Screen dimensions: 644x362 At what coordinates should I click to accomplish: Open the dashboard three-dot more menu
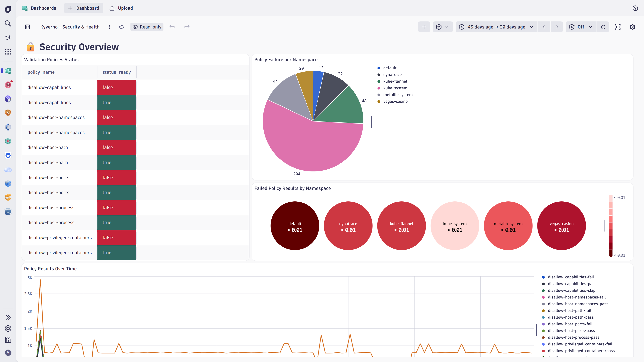click(110, 27)
